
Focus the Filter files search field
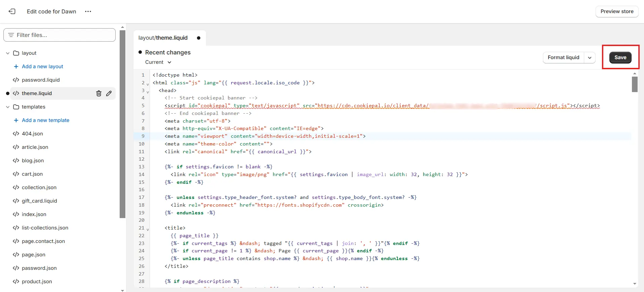tap(59, 35)
